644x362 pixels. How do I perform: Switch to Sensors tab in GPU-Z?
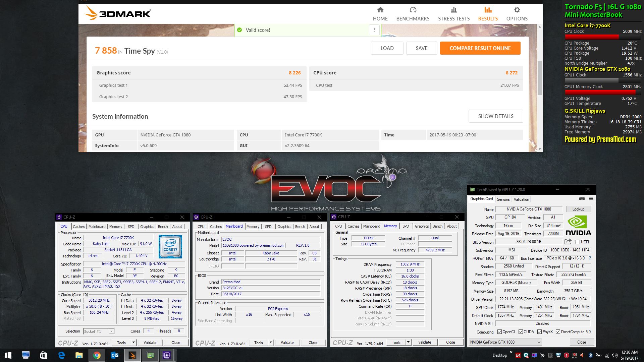503,199
